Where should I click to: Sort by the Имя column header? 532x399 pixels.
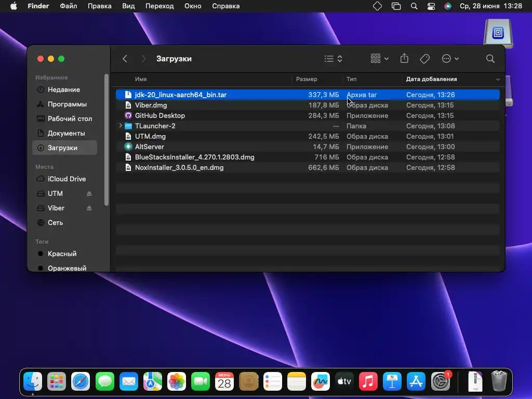point(141,79)
